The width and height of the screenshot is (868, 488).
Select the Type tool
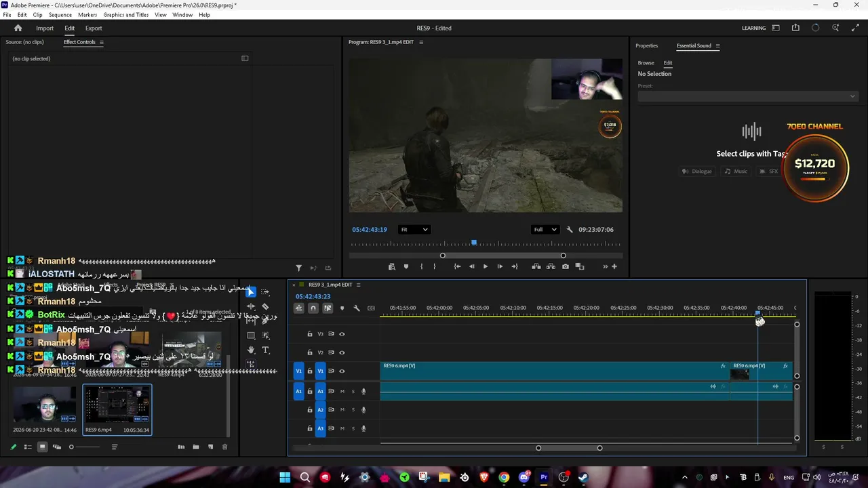pos(265,350)
